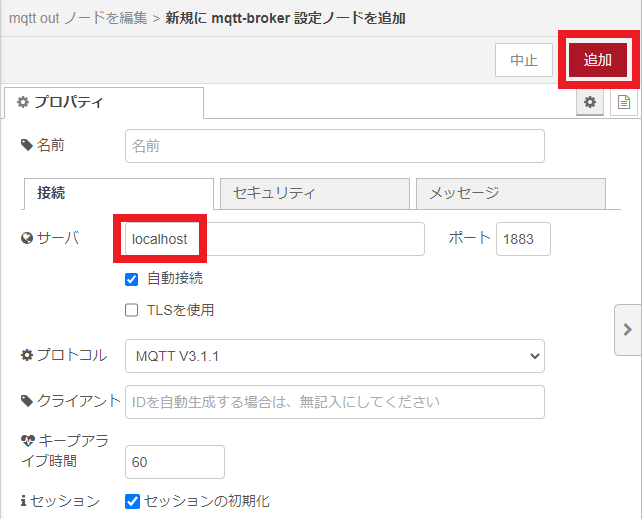Open node settings gear icon
This screenshot has height=519, width=642.
coord(590,102)
